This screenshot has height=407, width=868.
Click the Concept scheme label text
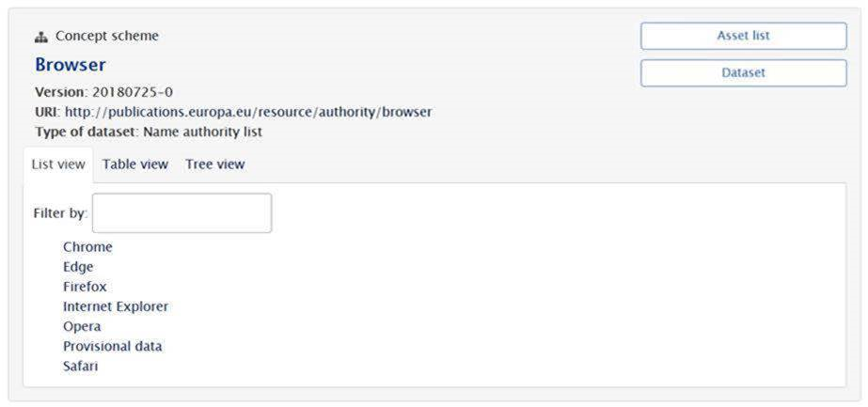[x=107, y=37]
